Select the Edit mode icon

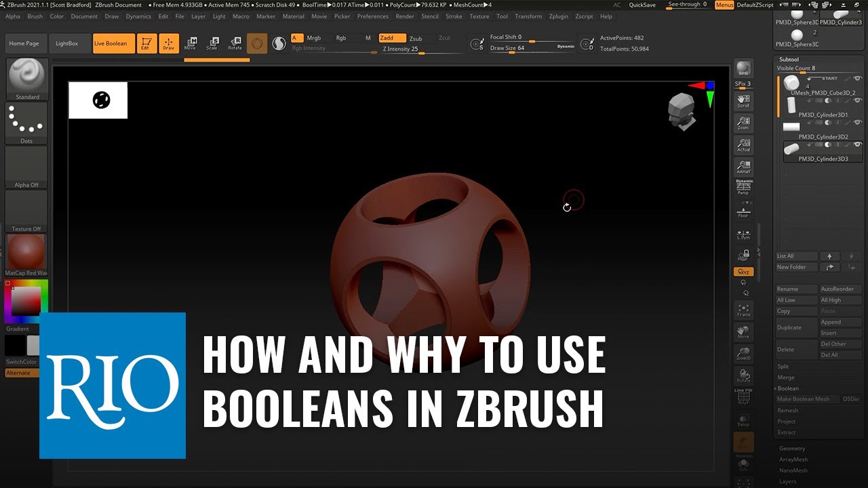coord(146,43)
